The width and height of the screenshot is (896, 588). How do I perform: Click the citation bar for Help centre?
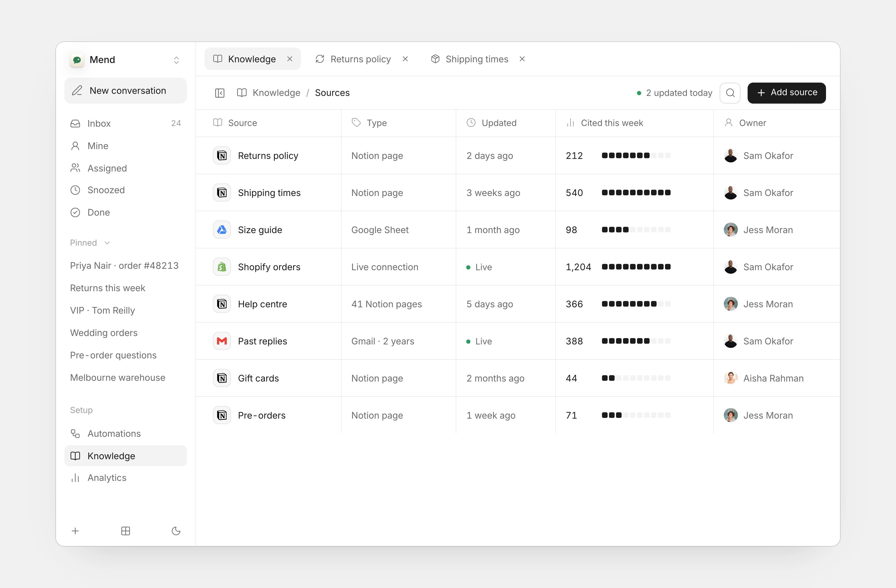[636, 304]
